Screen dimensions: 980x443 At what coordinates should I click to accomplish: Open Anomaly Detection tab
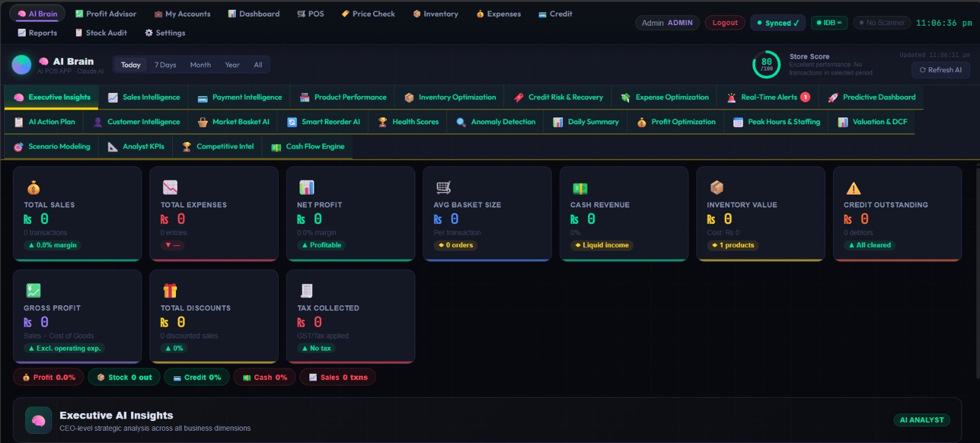[x=496, y=122]
